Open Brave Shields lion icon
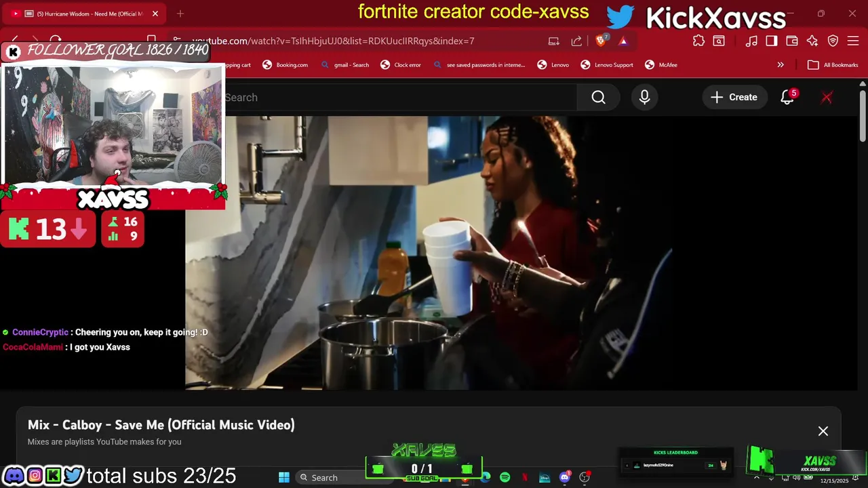Screen dimensions: 868x488 click(x=601, y=41)
